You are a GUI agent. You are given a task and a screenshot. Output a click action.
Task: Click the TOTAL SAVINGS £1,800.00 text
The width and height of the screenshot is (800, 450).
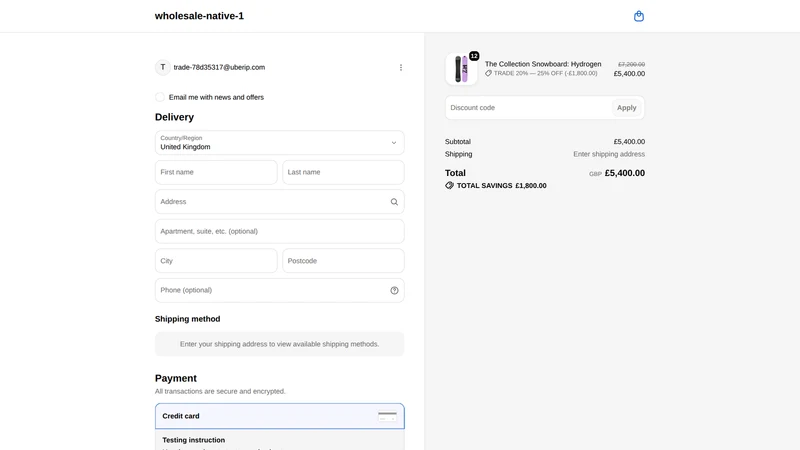(501, 186)
